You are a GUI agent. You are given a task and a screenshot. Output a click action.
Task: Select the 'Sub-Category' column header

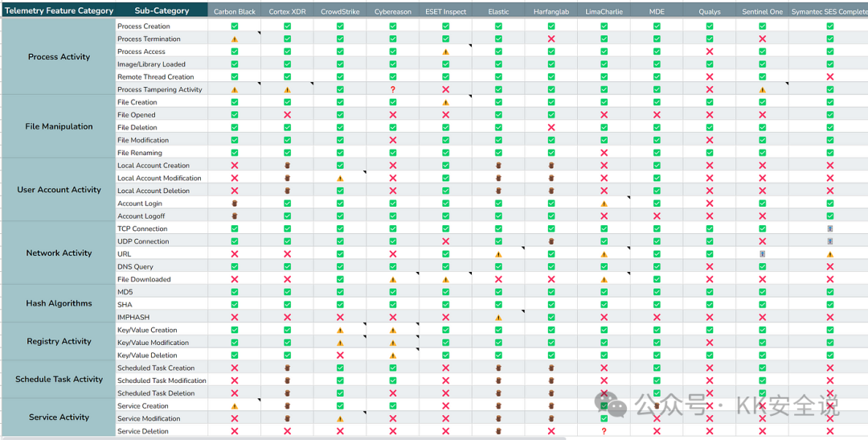point(162,10)
